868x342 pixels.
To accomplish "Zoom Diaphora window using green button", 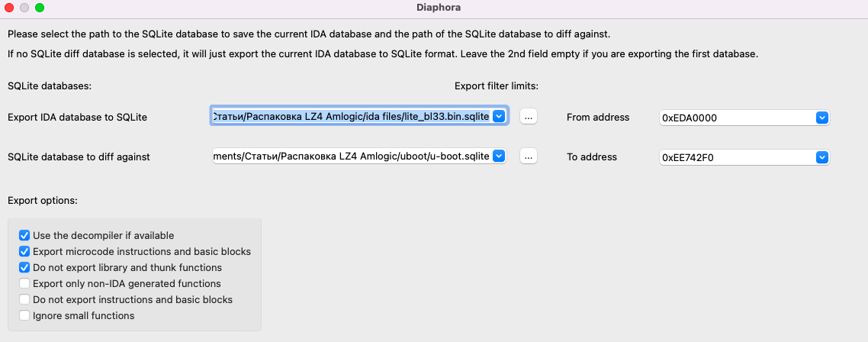I will tap(40, 8).
